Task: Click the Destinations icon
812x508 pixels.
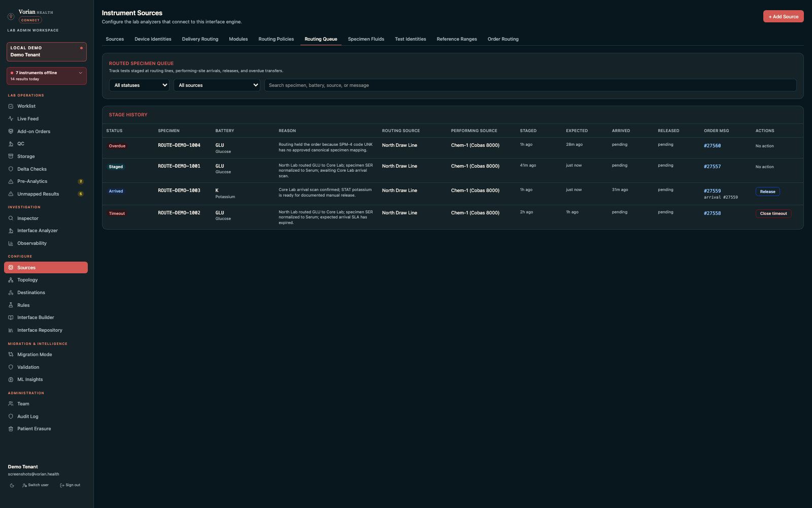Action: coord(11,293)
